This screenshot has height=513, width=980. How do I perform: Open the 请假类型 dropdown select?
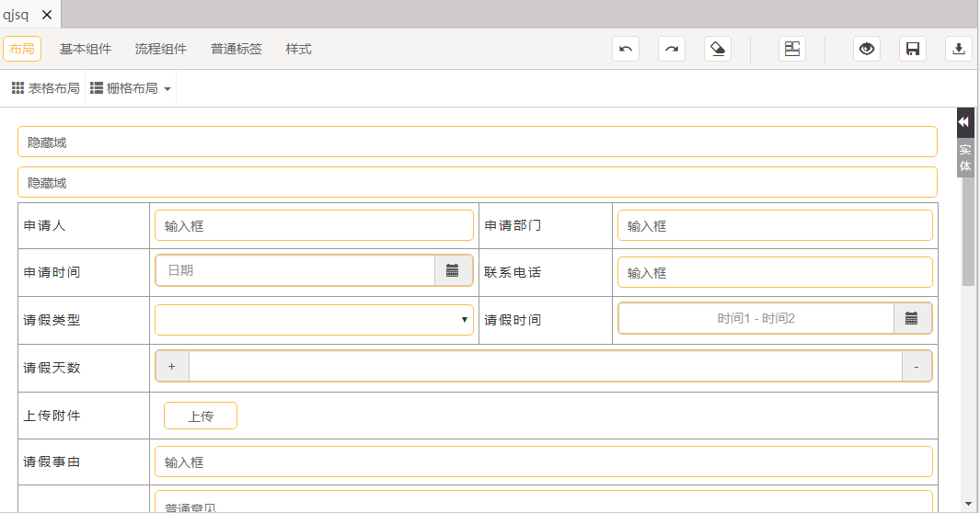pyautogui.click(x=314, y=320)
